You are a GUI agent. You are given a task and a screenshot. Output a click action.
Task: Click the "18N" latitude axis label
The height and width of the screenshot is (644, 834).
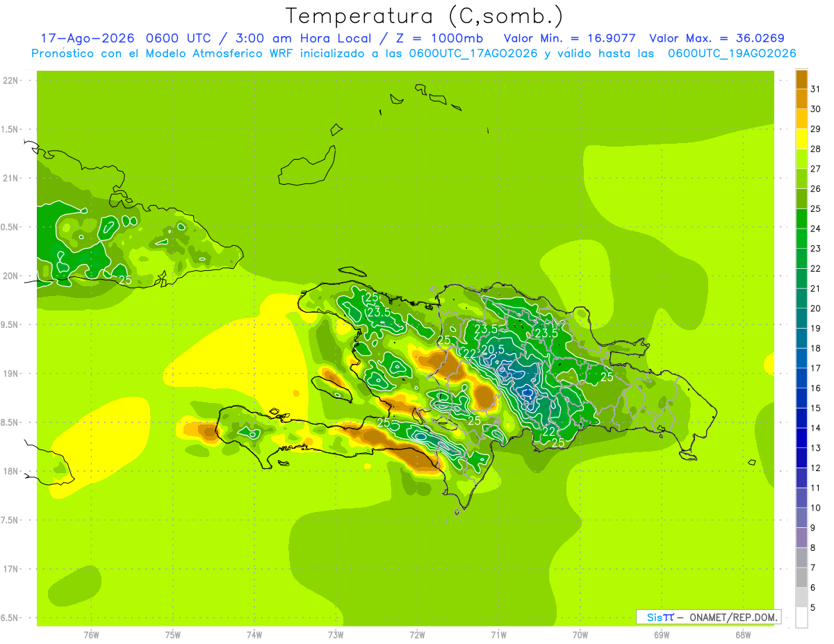point(11,472)
